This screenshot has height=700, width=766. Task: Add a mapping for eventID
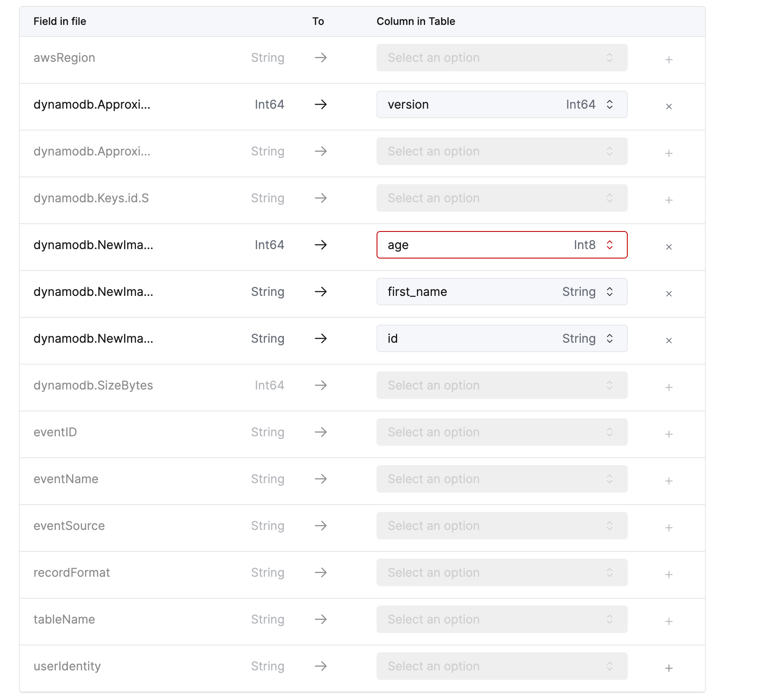pos(669,434)
